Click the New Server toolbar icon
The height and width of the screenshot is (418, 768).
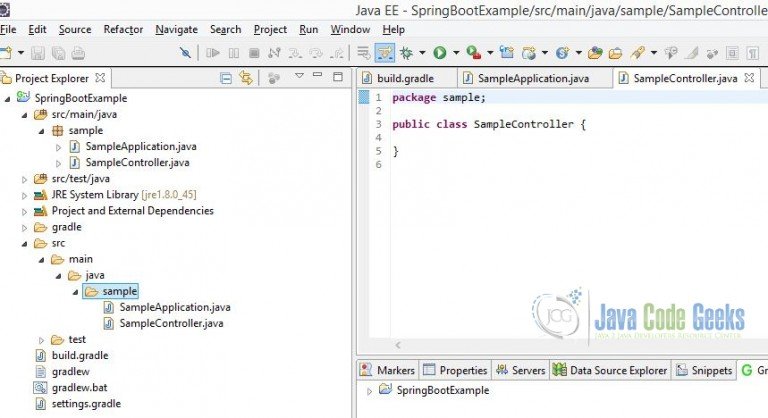[507, 52]
